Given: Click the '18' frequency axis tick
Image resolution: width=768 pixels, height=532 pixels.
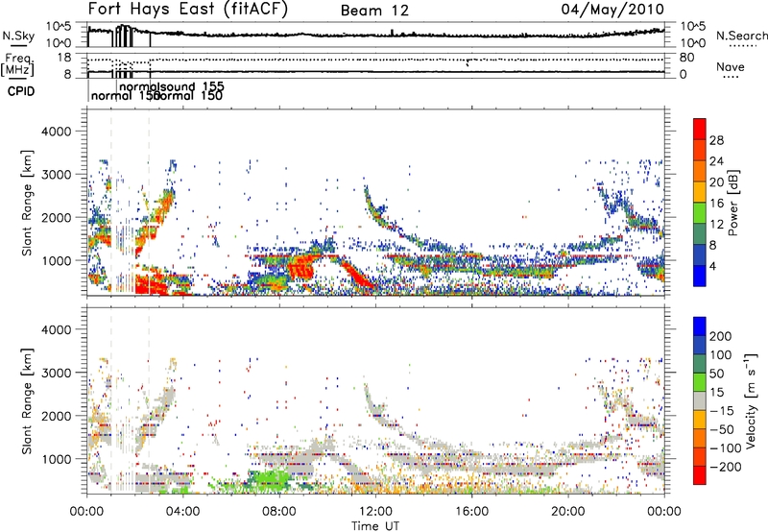Looking at the screenshot, I should pyautogui.click(x=64, y=58).
